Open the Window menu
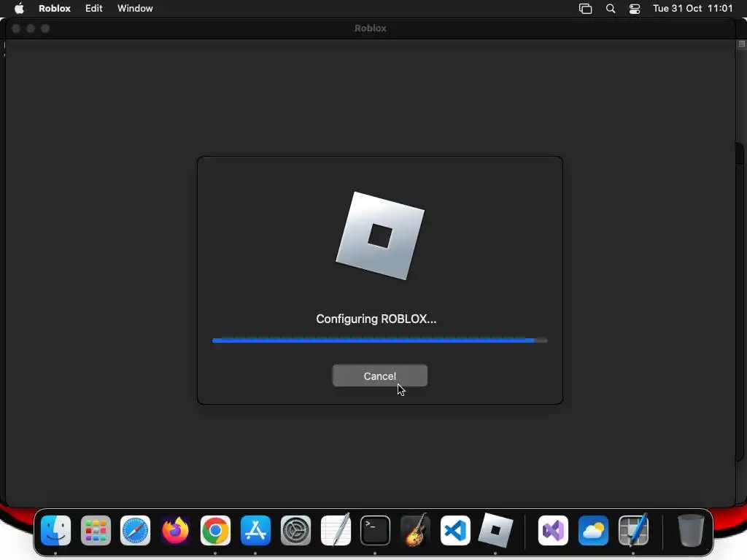This screenshot has width=747, height=560. coord(135,9)
